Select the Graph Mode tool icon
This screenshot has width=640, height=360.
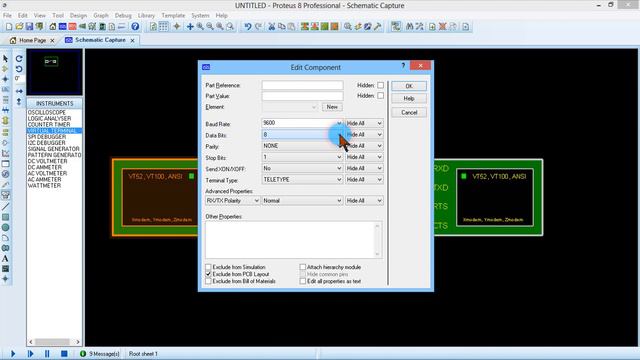click(x=5, y=153)
